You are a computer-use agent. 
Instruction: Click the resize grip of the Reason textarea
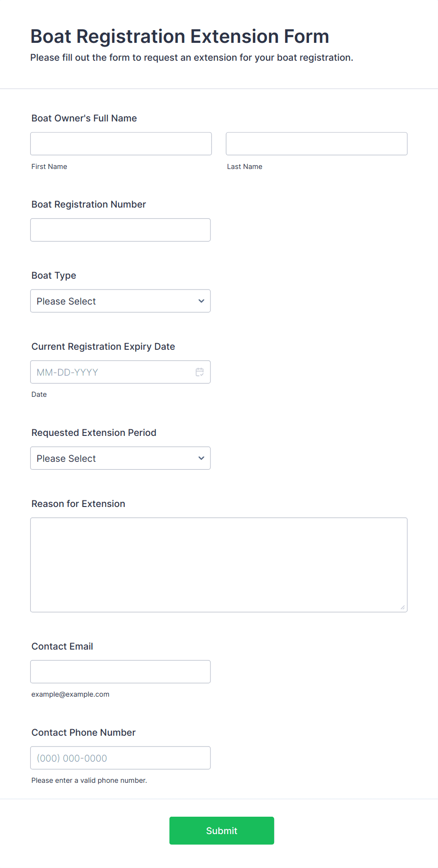[x=403, y=608]
